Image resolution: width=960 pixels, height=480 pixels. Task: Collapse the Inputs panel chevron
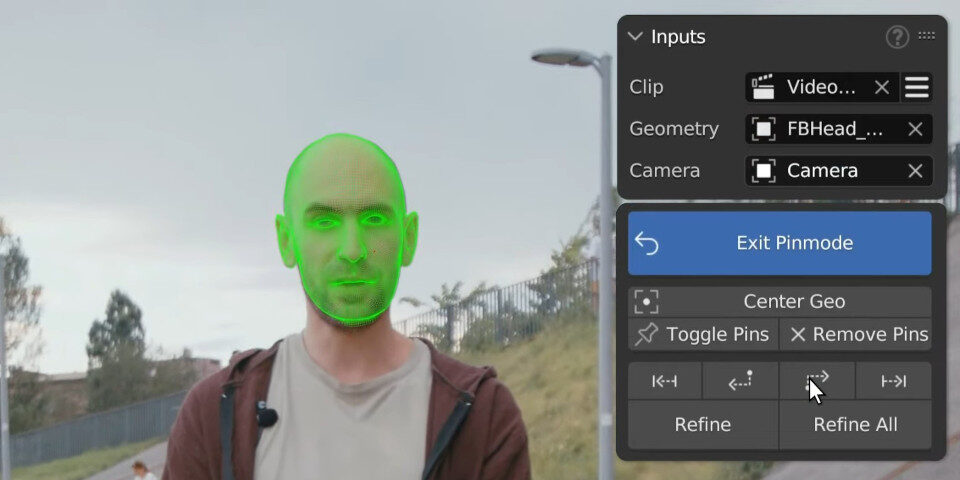[x=636, y=37]
